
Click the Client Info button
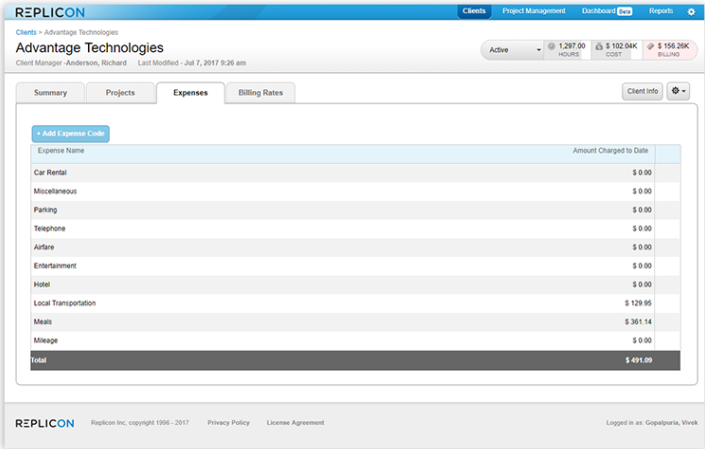pos(643,91)
